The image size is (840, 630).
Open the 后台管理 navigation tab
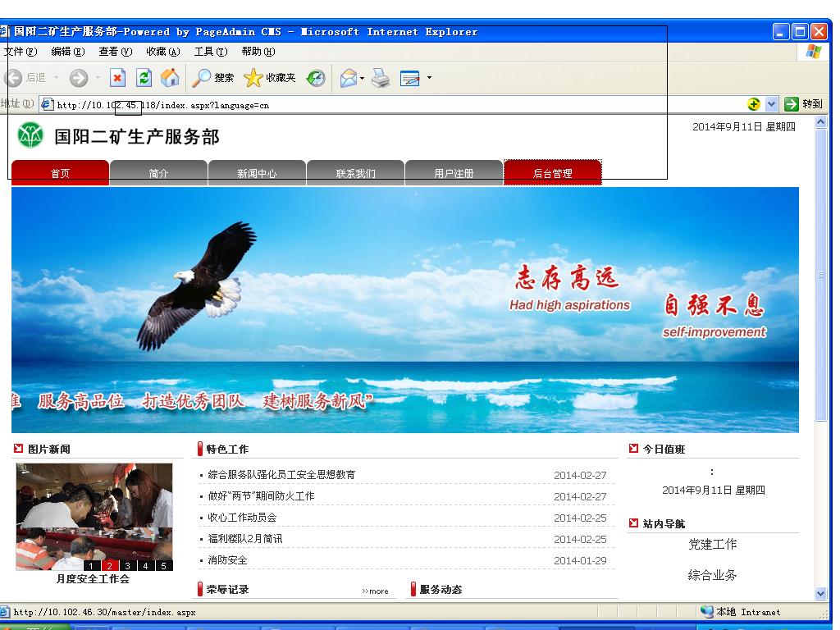(552, 173)
